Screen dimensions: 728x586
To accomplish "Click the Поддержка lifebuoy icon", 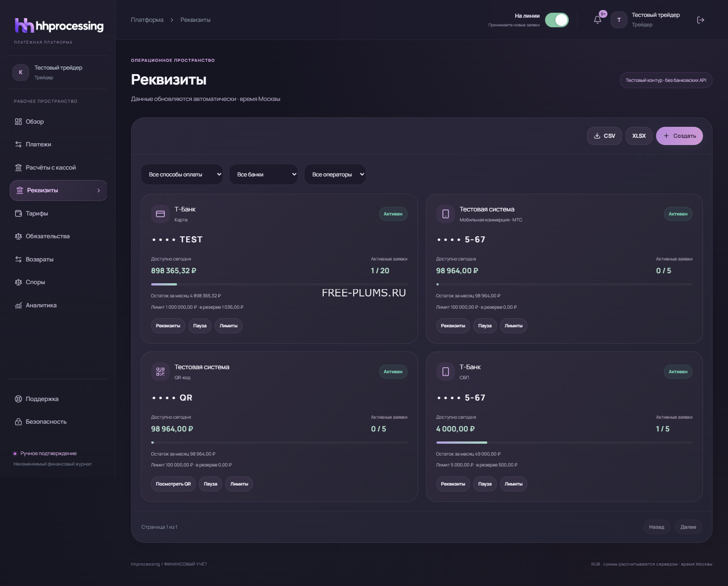I will [18, 399].
